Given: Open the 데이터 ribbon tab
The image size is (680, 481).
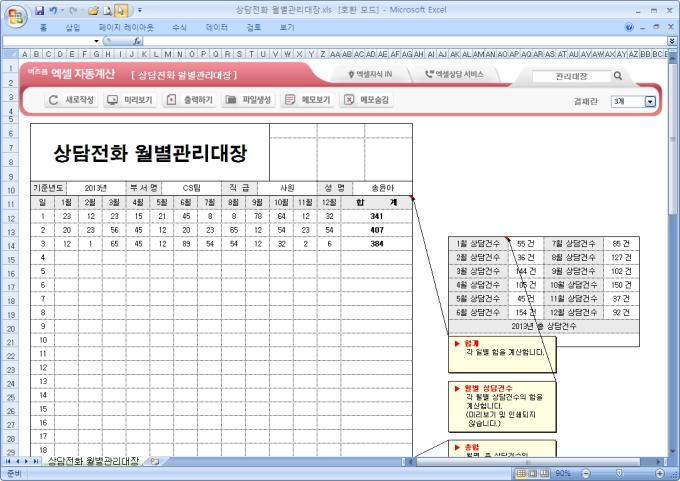Looking at the screenshot, I should click(x=216, y=28).
